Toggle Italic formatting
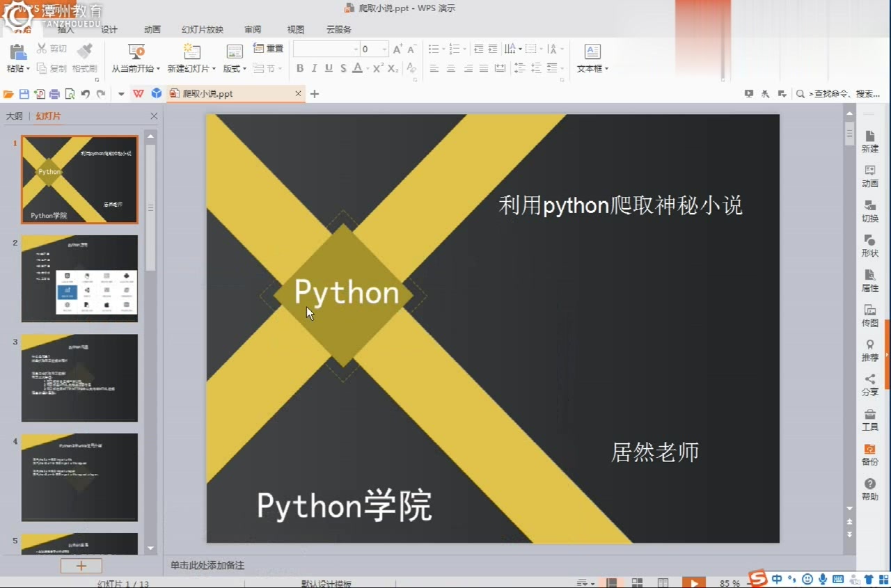Screen dimensions: 891x588 pyautogui.click(x=314, y=68)
